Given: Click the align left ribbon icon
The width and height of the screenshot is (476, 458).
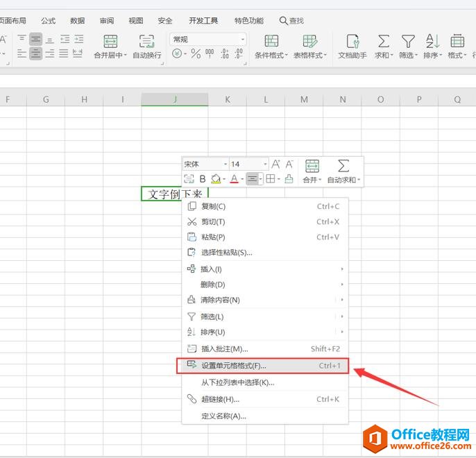Looking at the screenshot, I should point(22,53).
